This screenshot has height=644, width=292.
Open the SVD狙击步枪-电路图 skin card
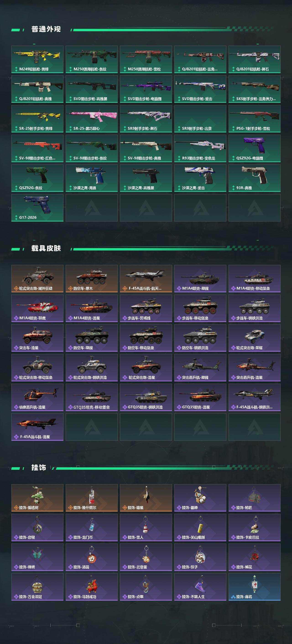coord(146,89)
